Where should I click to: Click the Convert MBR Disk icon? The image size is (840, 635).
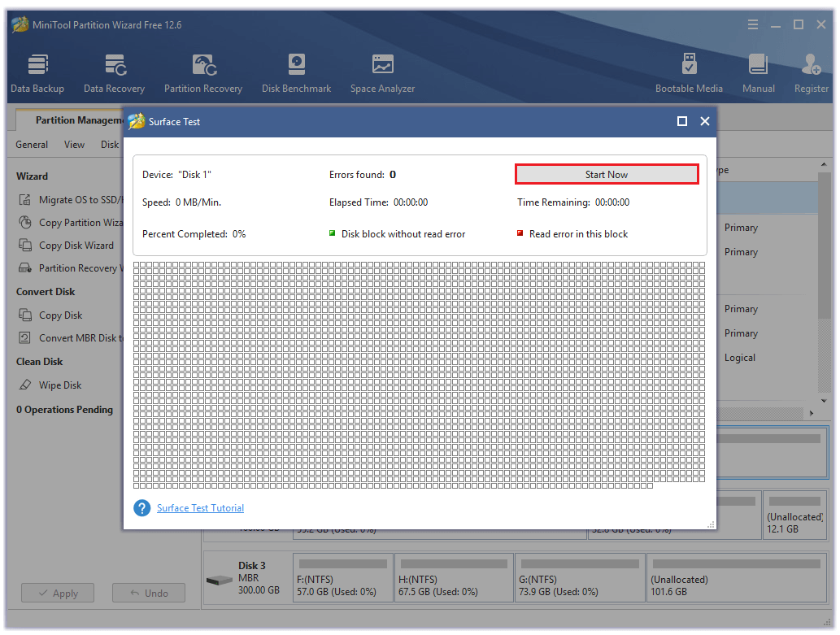point(24,338)
